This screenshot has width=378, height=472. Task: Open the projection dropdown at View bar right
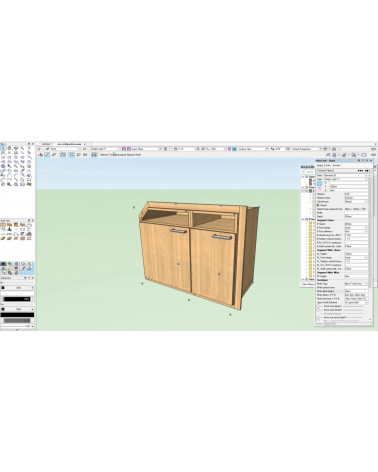pos(307,149)
